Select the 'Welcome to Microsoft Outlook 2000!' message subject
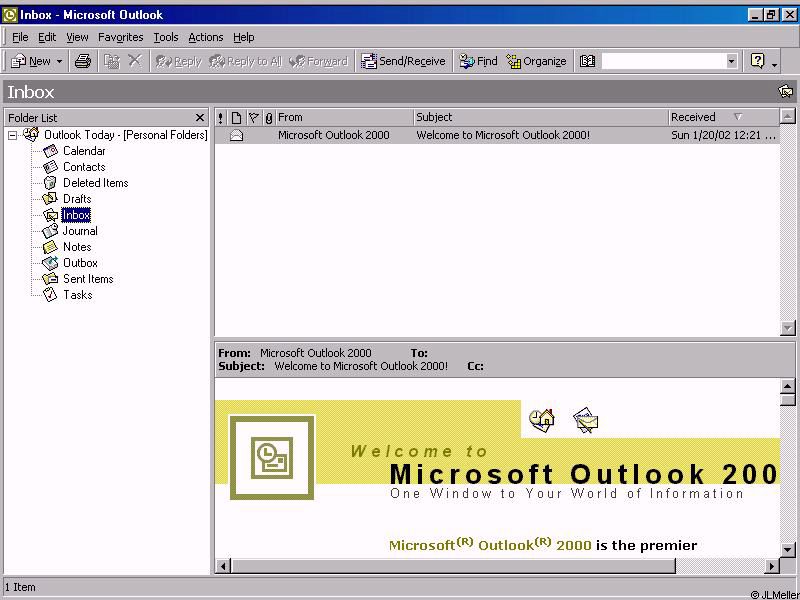Image resolution: width=800 pixels, height=600 pixels. [503, 135]
